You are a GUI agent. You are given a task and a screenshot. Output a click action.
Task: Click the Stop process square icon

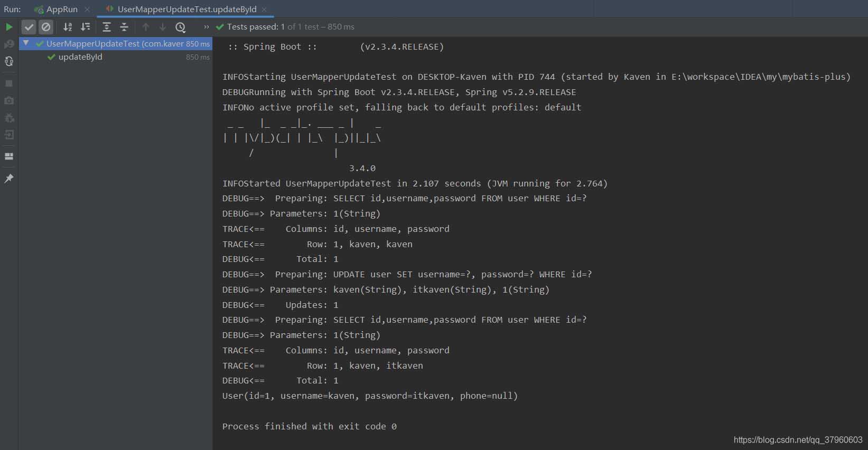click(x=9, y=83)
